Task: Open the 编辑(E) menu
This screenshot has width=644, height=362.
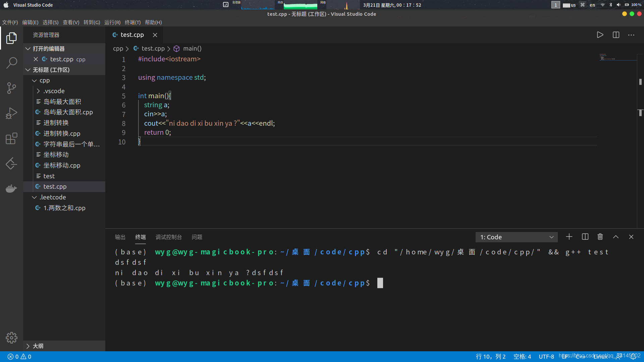Action: click(30, 22)
